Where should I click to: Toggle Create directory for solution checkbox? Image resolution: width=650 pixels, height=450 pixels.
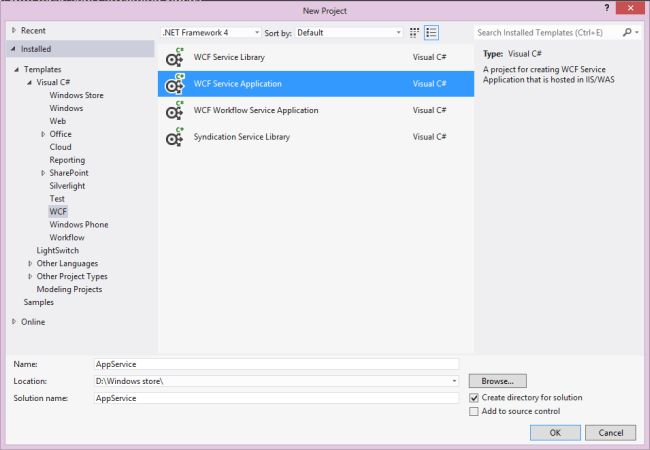click(x=474, y=398)
